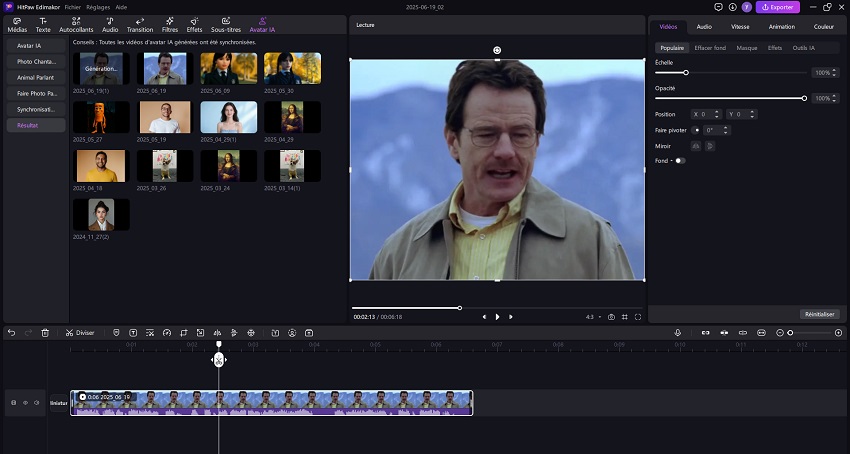The width and height of the screenshot is (850, 454).
Task: Click the Opacité slider handle
Action: click(x=804, y=98)
